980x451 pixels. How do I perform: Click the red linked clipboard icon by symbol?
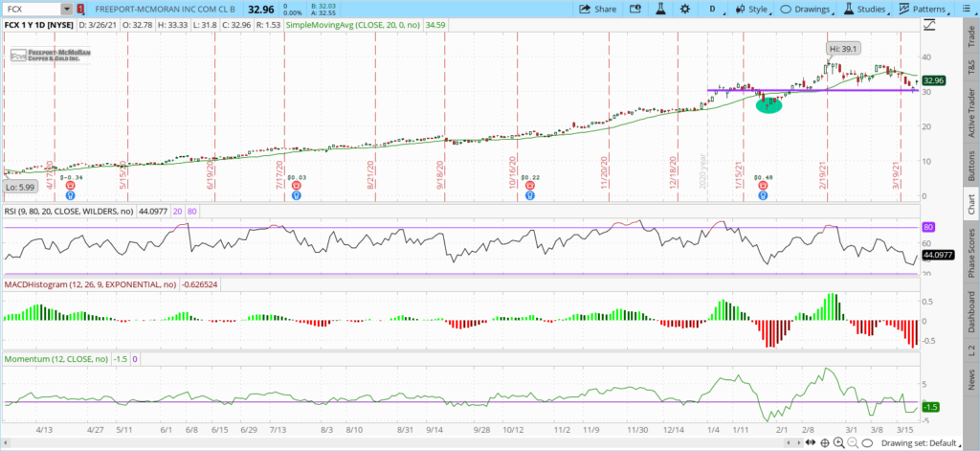[x=80, y=9]
